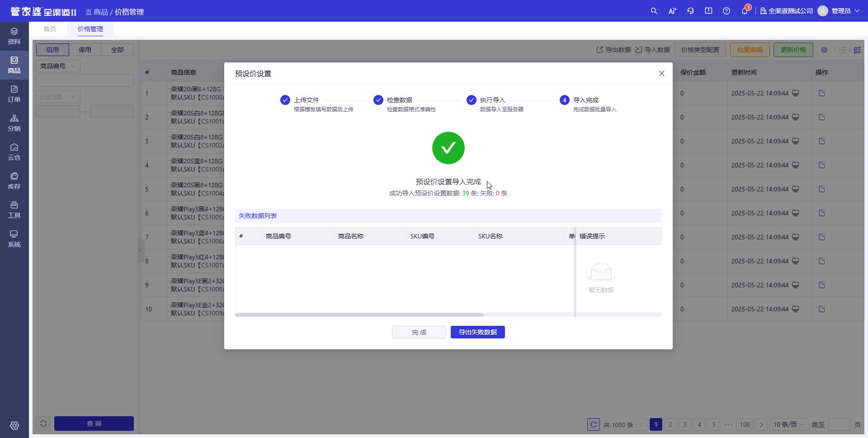Switch to list view icon
This screenshot has width=868, height=438.
843,50
